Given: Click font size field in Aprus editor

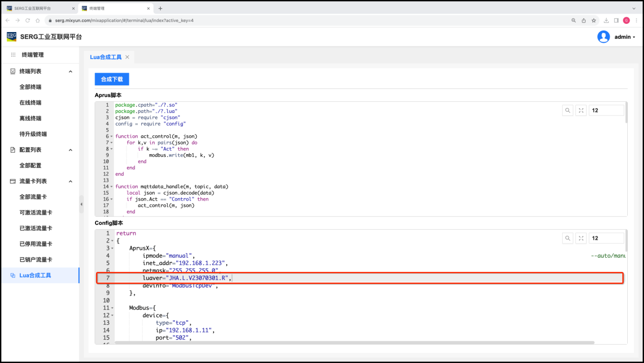Looking at the screenshot, I should (x=606, y=110).
